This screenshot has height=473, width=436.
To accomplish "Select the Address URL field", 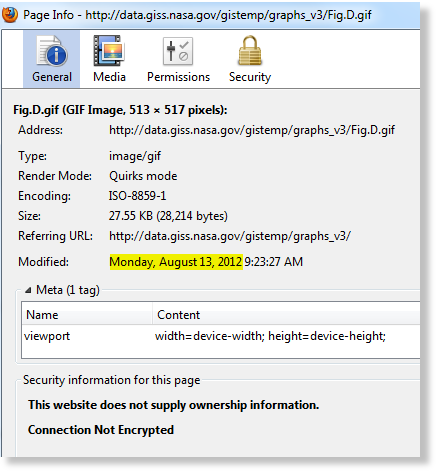I will point(252,130).
